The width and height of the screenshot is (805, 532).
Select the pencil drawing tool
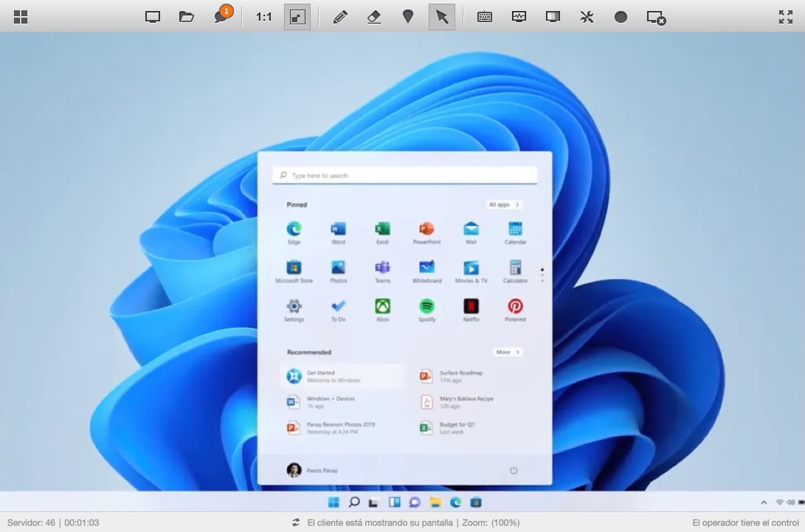pos(340,17)
